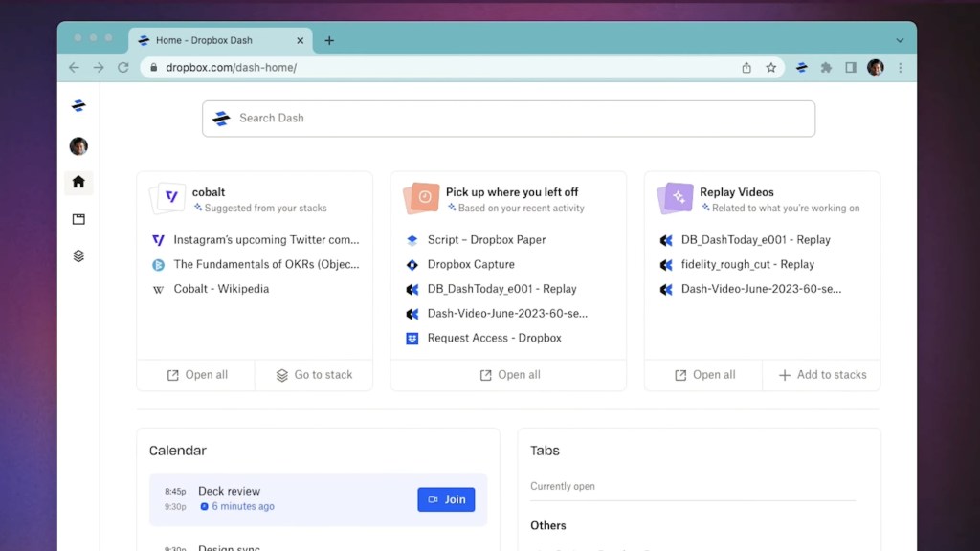Open the Cobalt - Wikipedia link
This screenshot has height=551, width=980.
coord(221,289)
